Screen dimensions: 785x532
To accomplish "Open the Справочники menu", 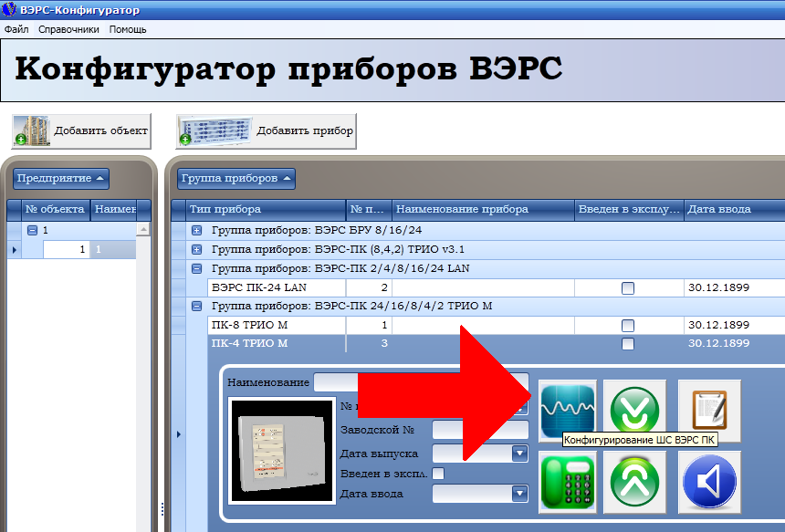I will coord(68,29).
